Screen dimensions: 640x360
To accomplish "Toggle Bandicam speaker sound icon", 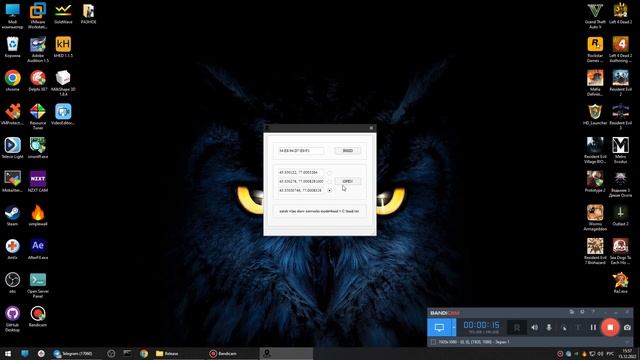I will 534,327.
